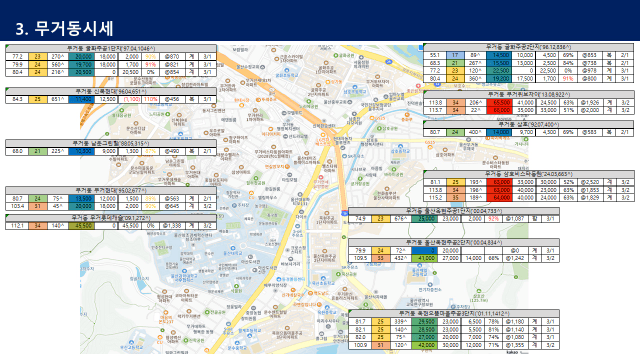The height and width of the screenshot is (360, 640).
Task: Click the '@2,000' cell
Action: 590,110
